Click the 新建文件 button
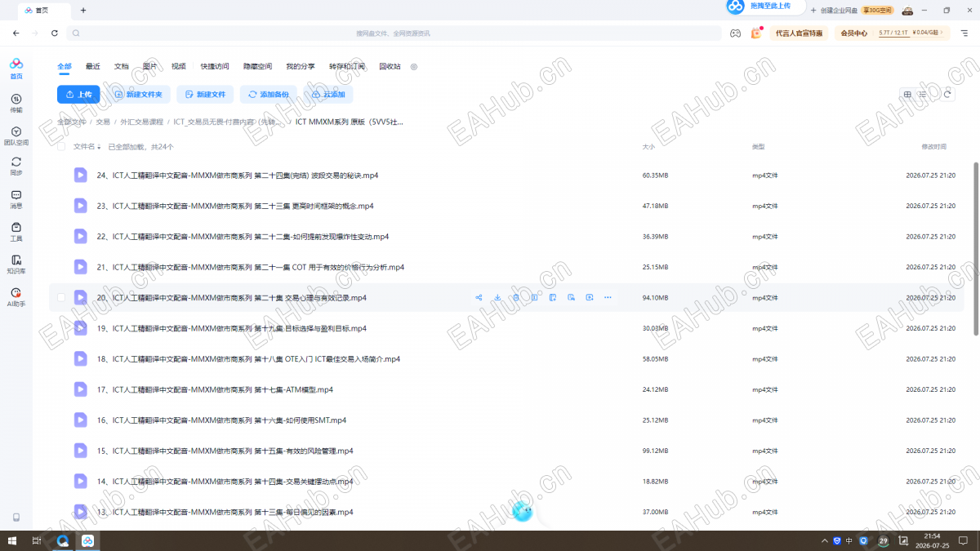980x551 pixels. [x=206, y=94]
